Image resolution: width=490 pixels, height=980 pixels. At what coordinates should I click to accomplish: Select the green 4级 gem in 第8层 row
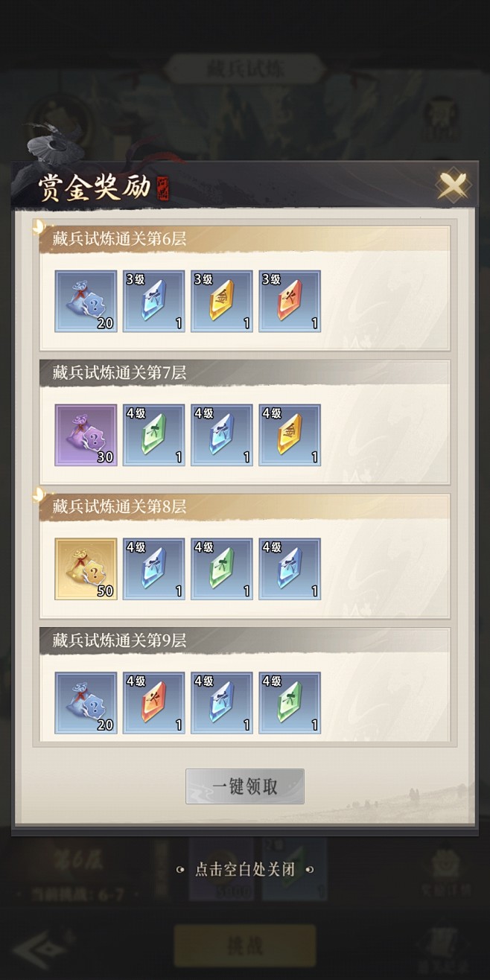coord(222,569)
